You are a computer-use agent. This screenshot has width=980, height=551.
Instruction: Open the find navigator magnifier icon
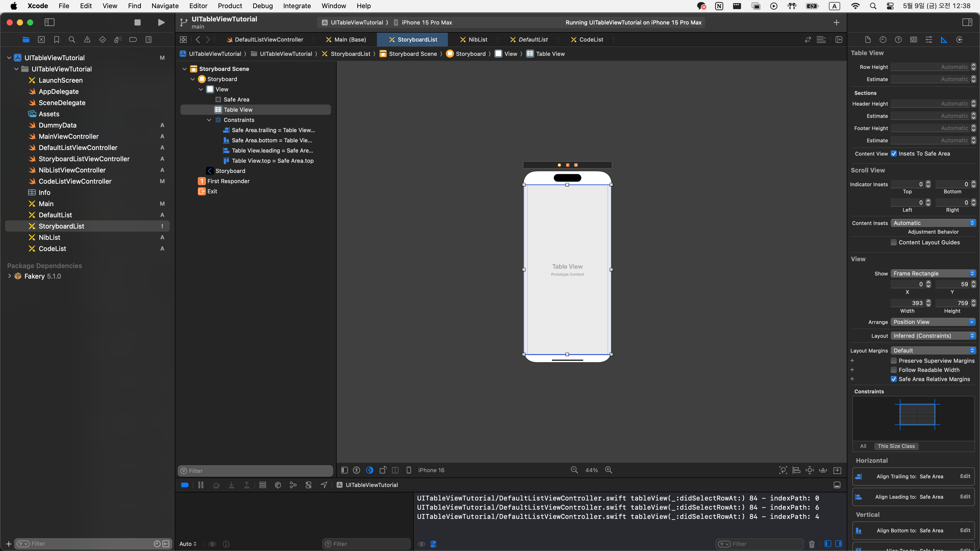72,40
